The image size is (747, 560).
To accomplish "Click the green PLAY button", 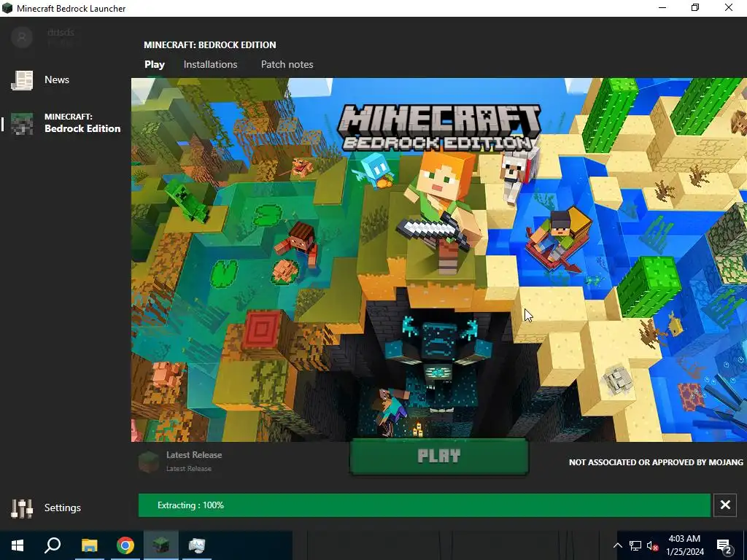I will pyautogui.click(x=438, y=456).
